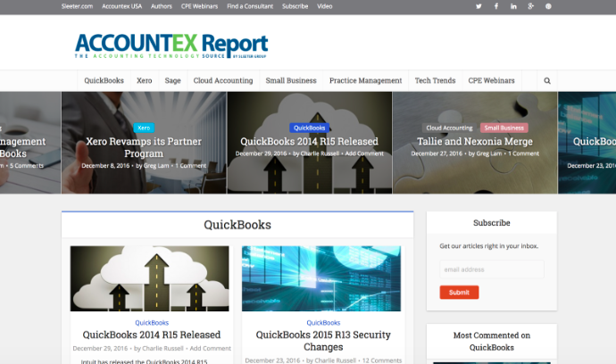Select Sage in main navigation

click(x=173, y=80)
